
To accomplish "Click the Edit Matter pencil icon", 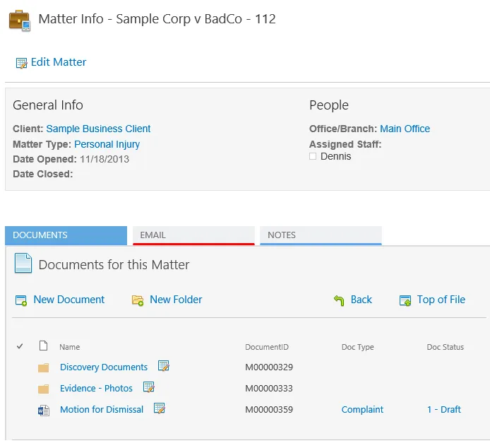I will pos(21,63).
